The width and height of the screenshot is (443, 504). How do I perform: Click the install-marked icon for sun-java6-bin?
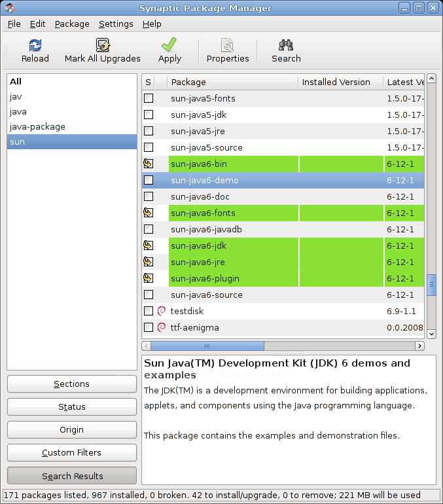pos(149,164)
